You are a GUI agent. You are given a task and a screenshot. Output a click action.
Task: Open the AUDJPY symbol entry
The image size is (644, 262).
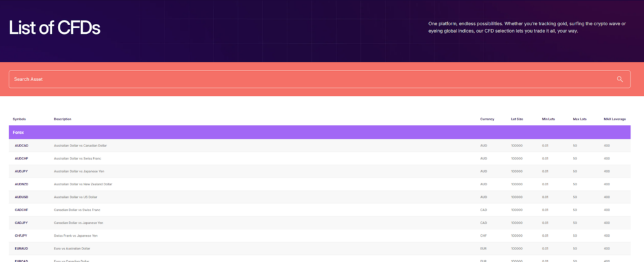[x=21, y=172]
